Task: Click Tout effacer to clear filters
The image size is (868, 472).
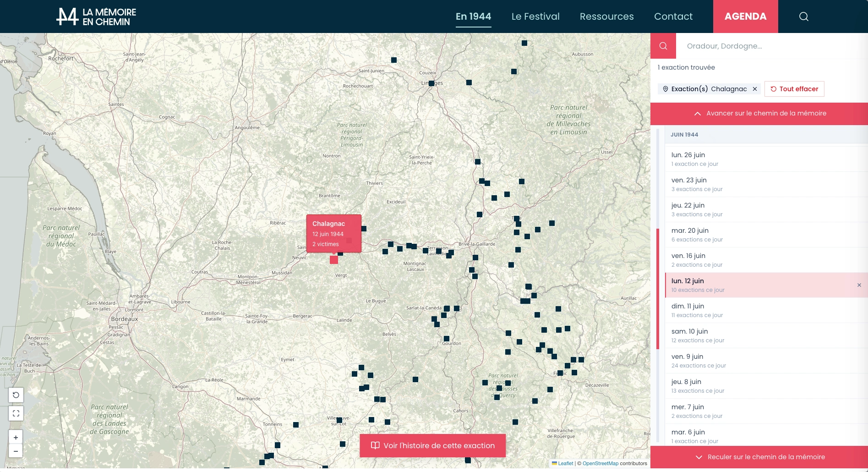Action: click(x=794, y=89)
